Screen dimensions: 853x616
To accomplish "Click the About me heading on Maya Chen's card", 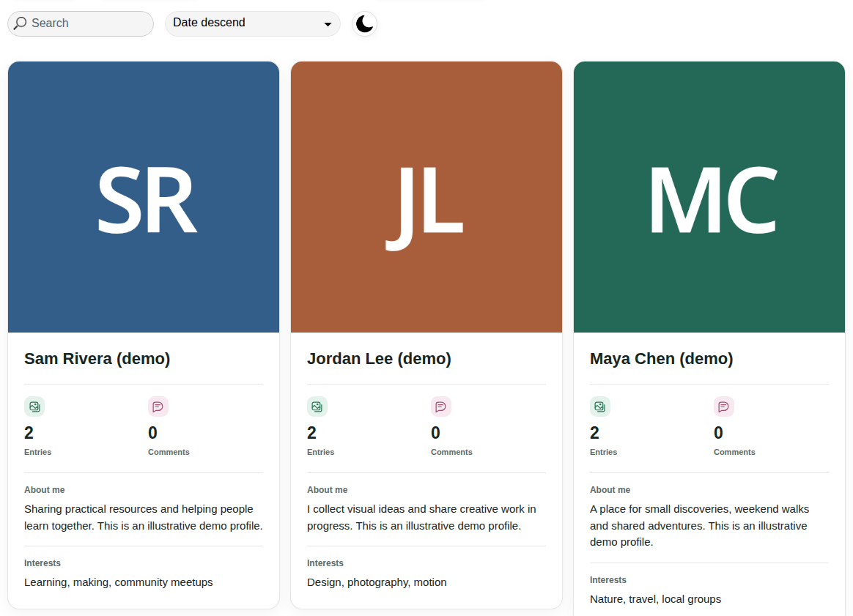I will (x=610, y=490).
